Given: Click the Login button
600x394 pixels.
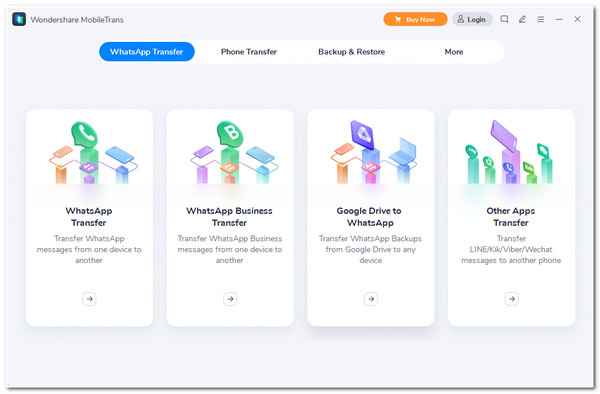Looking at the screenshot, I should click(472, 19).
